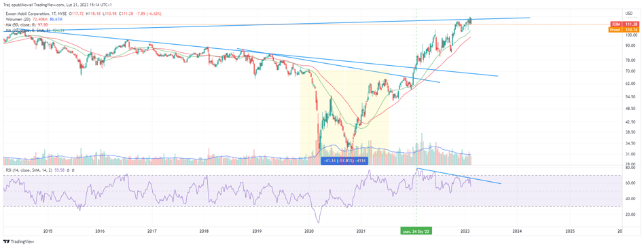
Task: Click the 2017 year label on time axis
Action: 152,231
